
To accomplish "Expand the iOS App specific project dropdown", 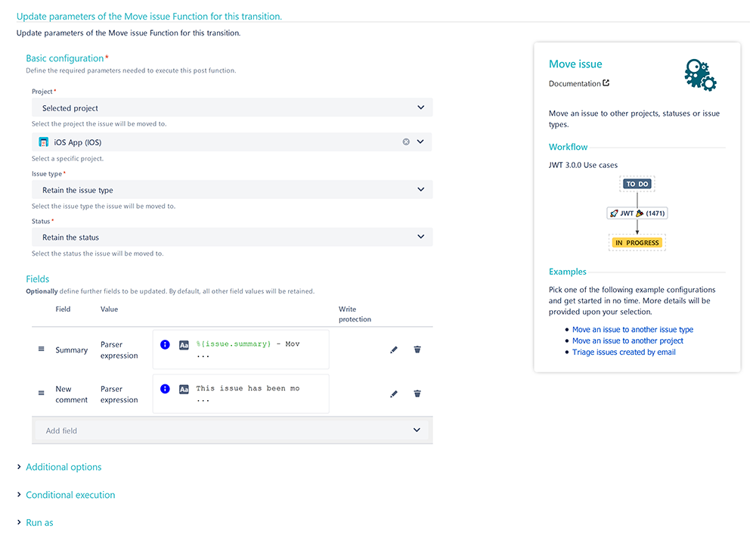I will 420,142.
